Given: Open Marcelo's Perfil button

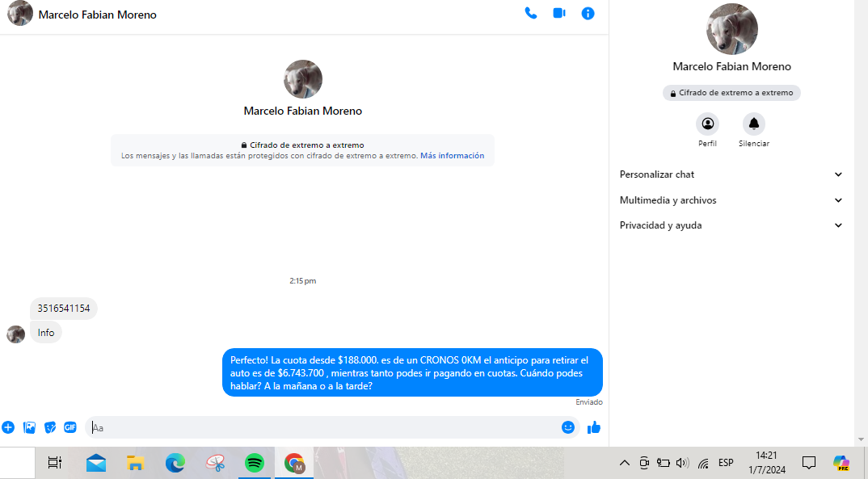Looking at the screenshot, I should 707,124.
